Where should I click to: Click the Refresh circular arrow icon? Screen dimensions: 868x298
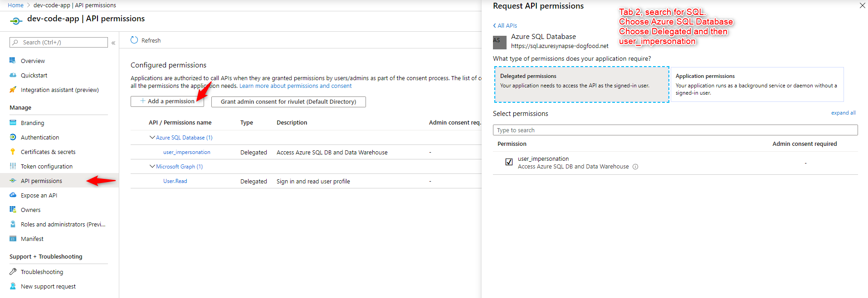tap(134, 40)
